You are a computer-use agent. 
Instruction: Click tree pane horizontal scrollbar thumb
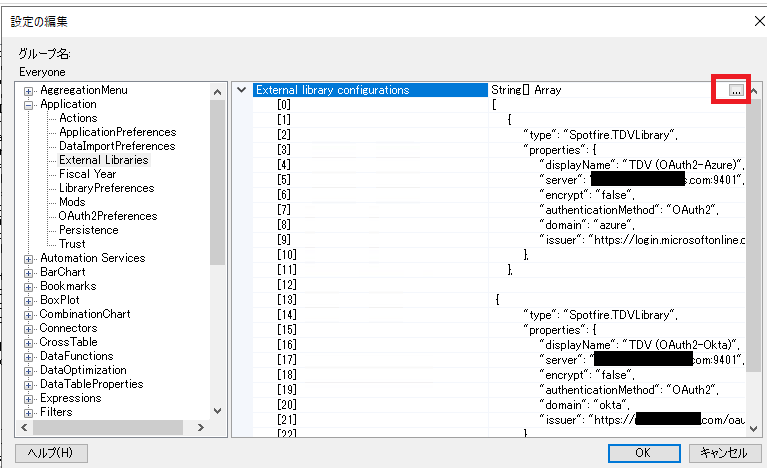click(x=108, y=427)
